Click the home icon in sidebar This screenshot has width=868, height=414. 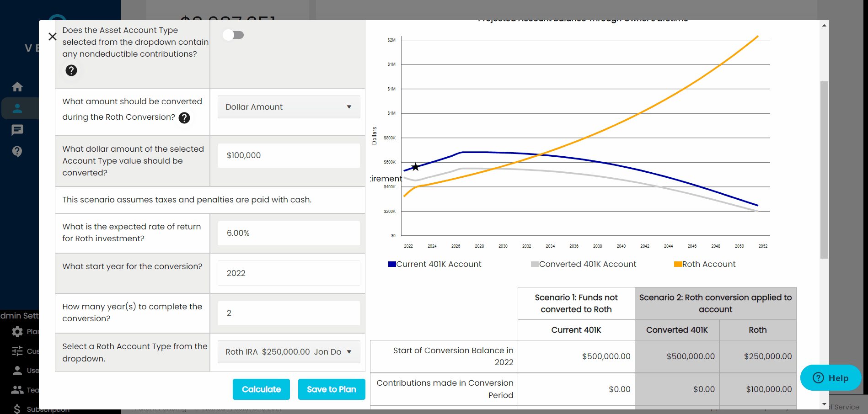tap(17, 87)
